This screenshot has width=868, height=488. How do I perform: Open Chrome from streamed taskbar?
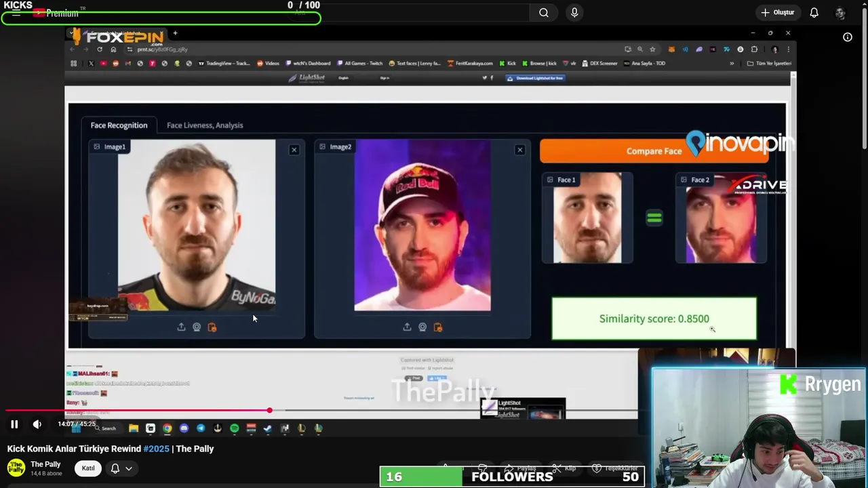(167, 428)
